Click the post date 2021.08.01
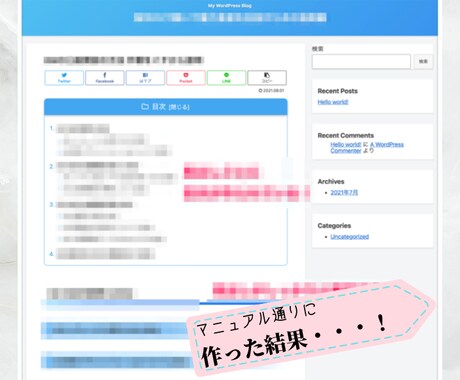Viewport: 460px width, 380px height. 271,91
